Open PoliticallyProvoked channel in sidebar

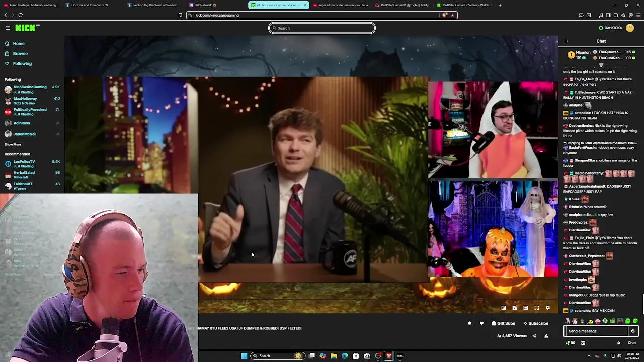[32, 112]
